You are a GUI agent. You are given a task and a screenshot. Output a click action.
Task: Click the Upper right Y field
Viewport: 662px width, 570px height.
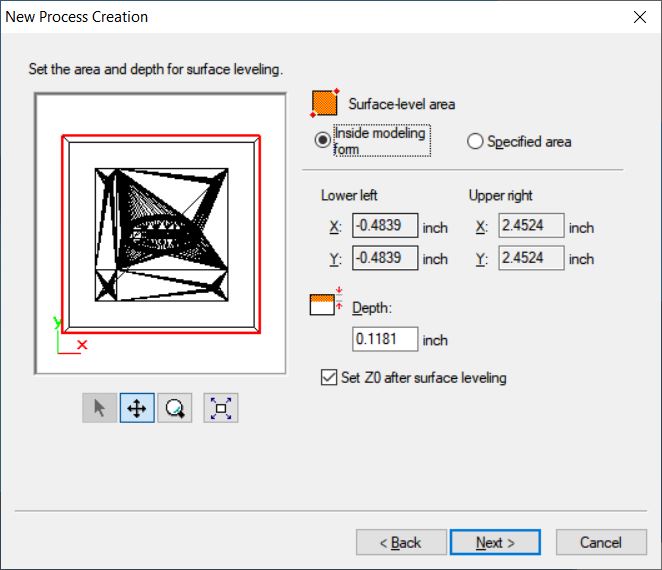coord(531,258)
